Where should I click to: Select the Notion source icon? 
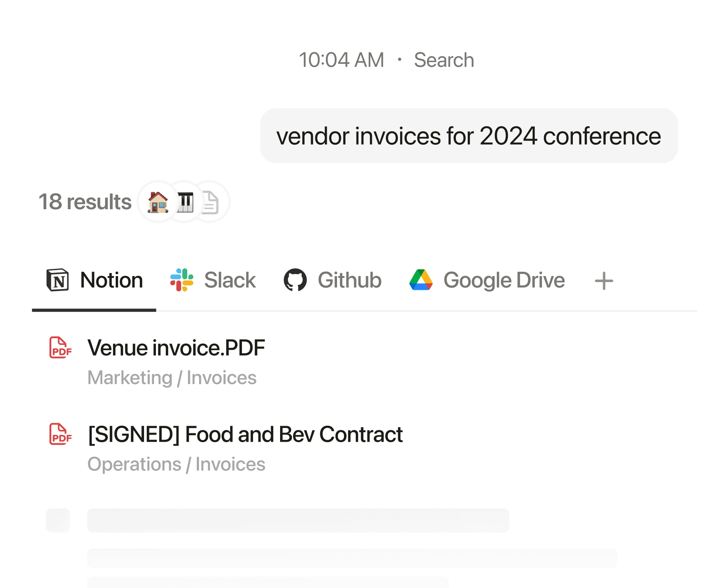click(x=58, y=280)
